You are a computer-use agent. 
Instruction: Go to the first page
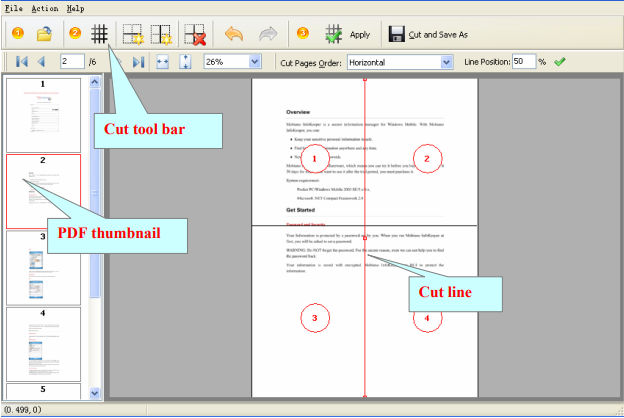tap(22, 62)
